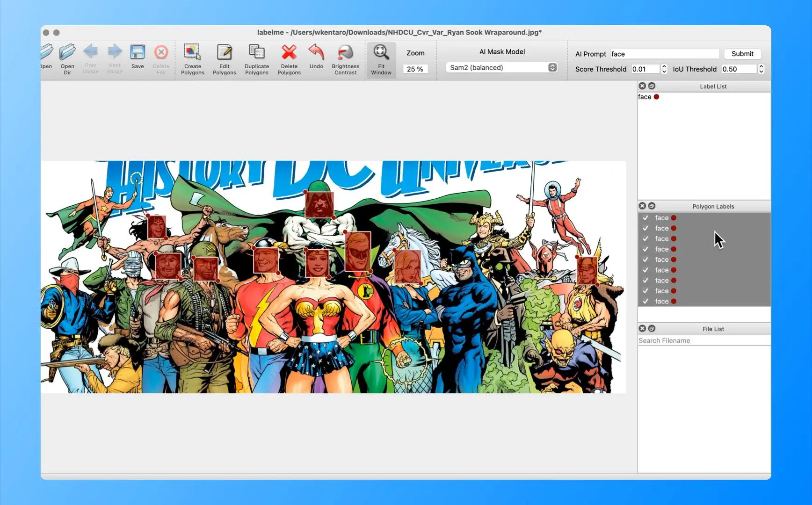812x505 pixels.
Task: Float the Polygon Labels panel
Action: point(652,206)
